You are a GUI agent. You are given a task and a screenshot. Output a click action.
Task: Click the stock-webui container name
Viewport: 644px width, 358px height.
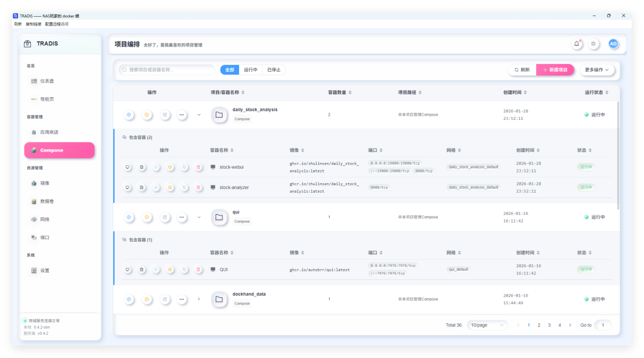pyautogui.click(x=231, y=167)
